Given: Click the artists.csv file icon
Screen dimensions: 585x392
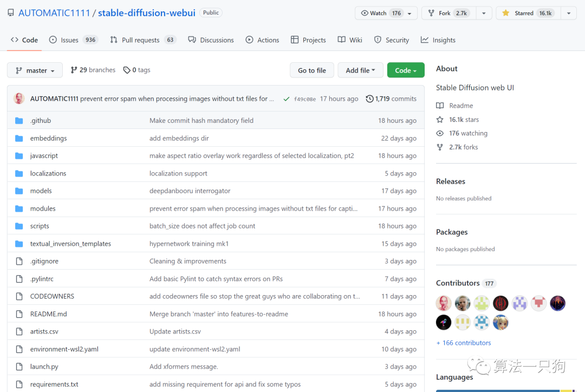Looking at the screenshot, I should (x=19, y=331).
